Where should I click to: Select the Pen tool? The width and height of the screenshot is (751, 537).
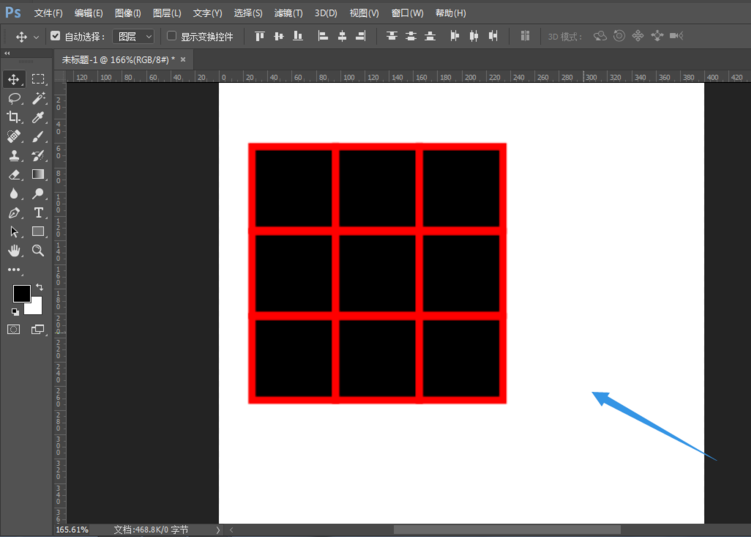(14, 213)
